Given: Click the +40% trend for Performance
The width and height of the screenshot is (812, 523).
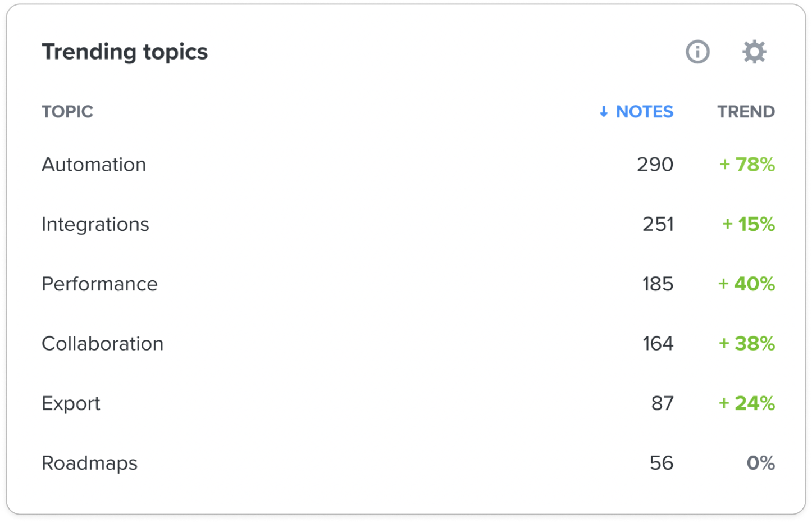Looking at the screenshot, I should (x=746, y=284).
